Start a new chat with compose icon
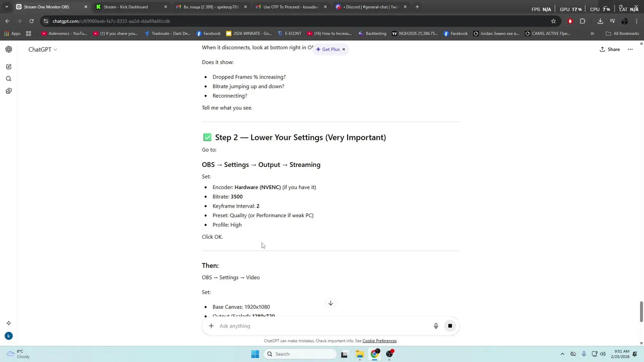This screenshot has width=644, height=362. [x=9, y=66]
